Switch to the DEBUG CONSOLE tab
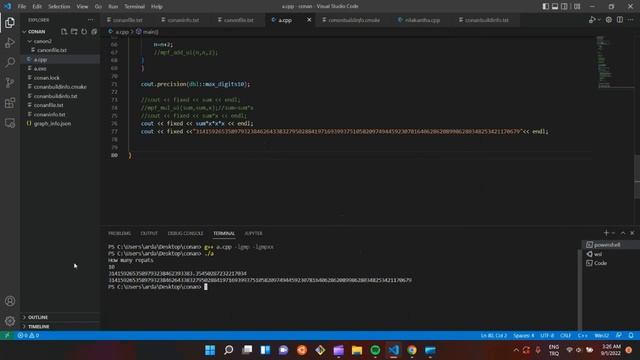This screenshot has width=640, height=360. [185, 233]
